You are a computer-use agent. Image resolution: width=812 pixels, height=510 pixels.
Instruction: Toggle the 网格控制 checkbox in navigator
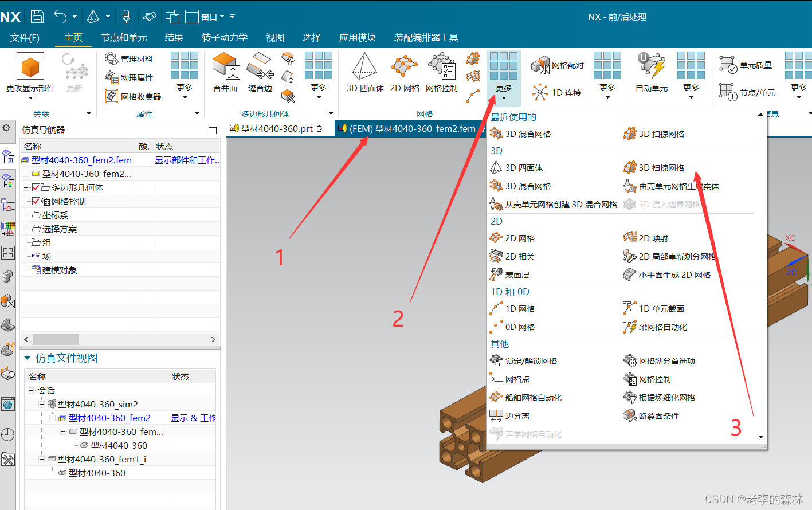(x=36, y=201)
